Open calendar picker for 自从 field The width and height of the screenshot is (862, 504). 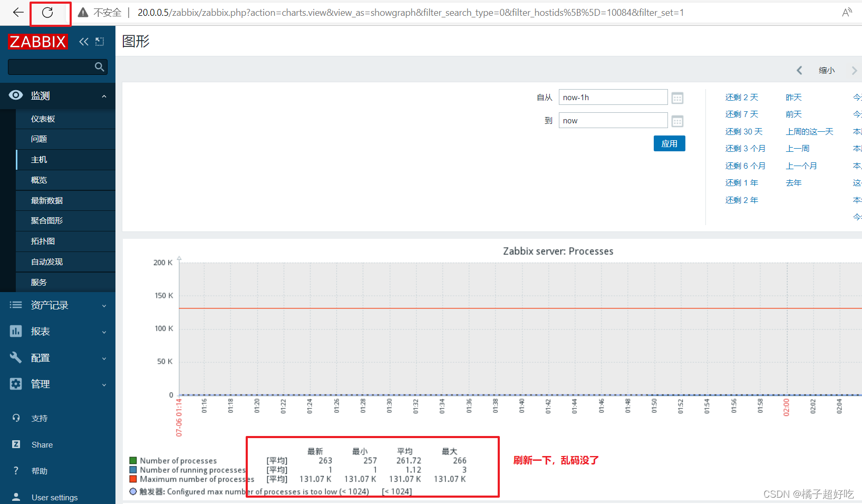pyautogui.click(x=677, y=98)
